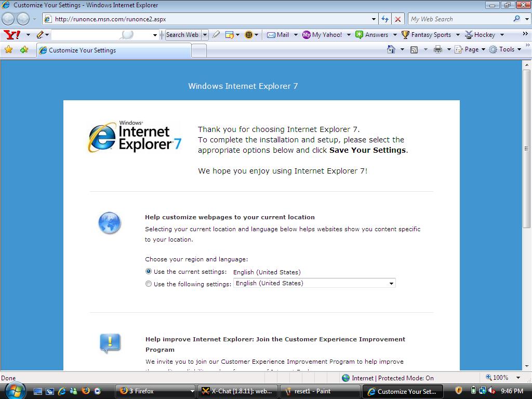This screenshot has width=532, height=399.
Task: Select 'Use the current settings' radio button
Action: coord(148,271)
